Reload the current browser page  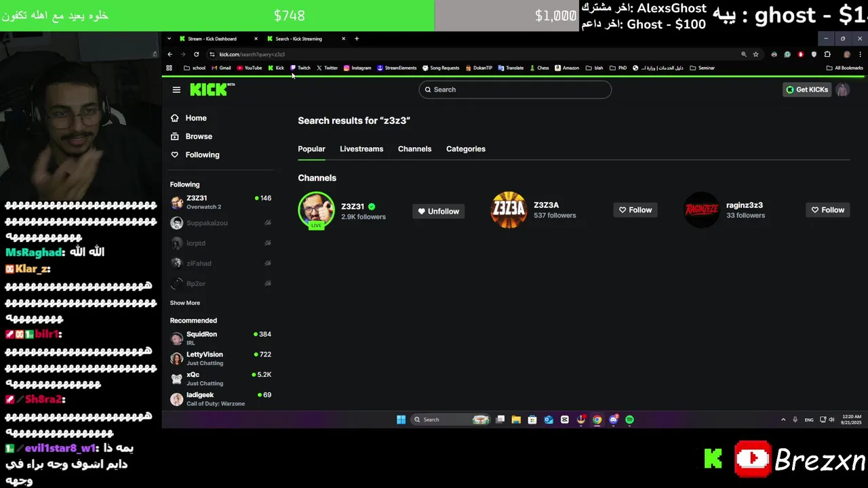(196, 54)
